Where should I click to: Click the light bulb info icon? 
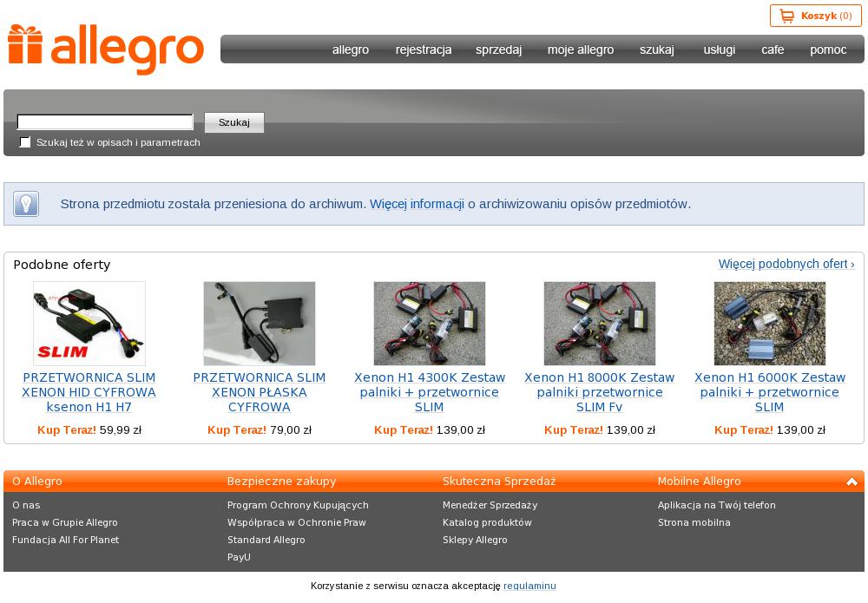[26, 204]
